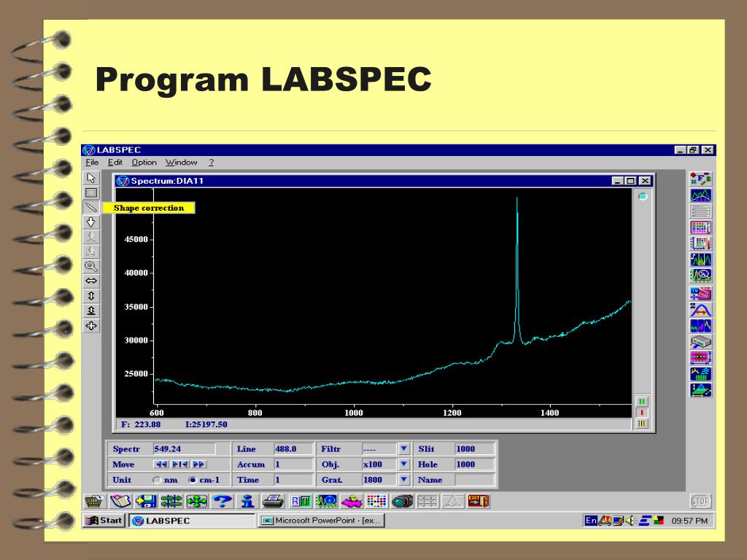Click the Line 488.0 input field
Screen dimensions: 747x560
click(293, 448)
